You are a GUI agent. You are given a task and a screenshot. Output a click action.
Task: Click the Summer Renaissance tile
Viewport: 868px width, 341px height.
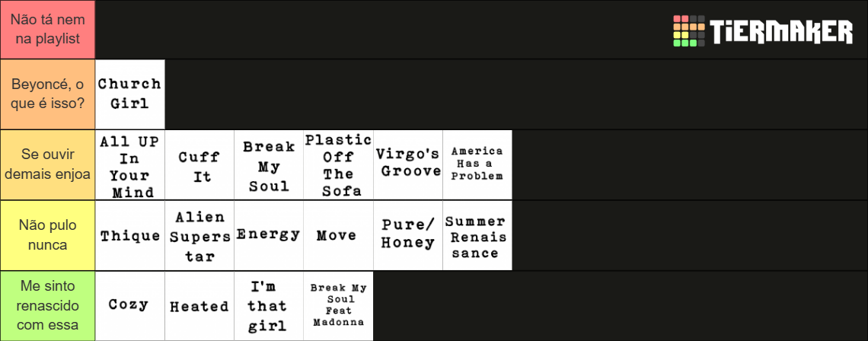[477, 235]
